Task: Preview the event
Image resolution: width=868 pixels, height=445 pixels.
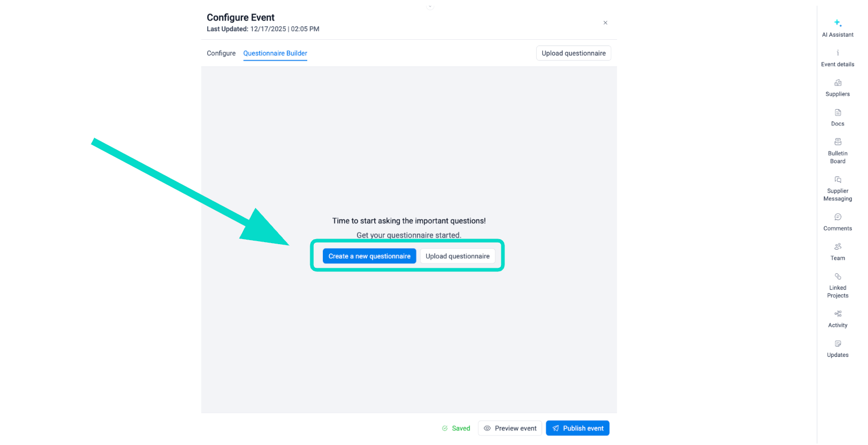Action: [x=510, y=428]
